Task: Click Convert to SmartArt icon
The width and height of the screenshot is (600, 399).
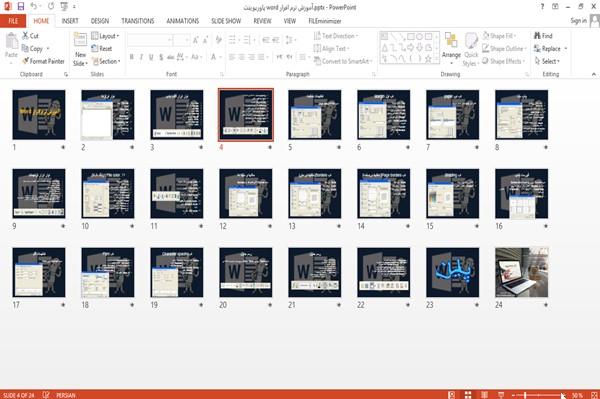Action: 317,61
